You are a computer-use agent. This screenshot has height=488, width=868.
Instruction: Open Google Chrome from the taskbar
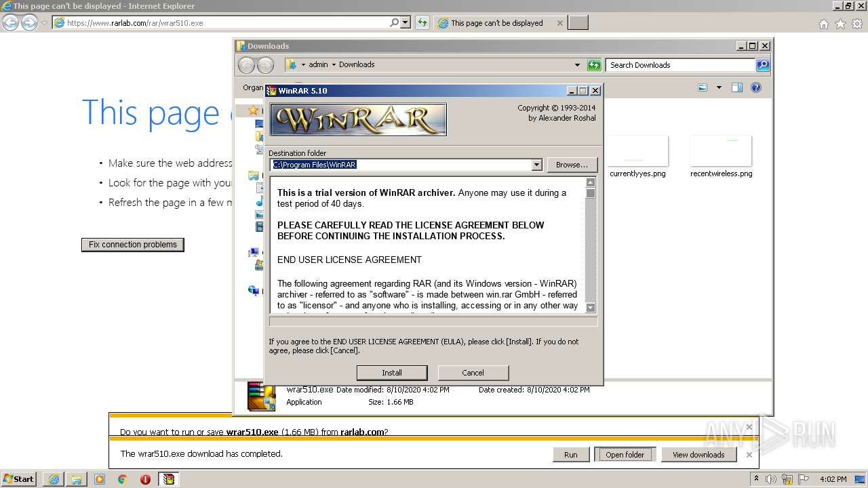123,479
